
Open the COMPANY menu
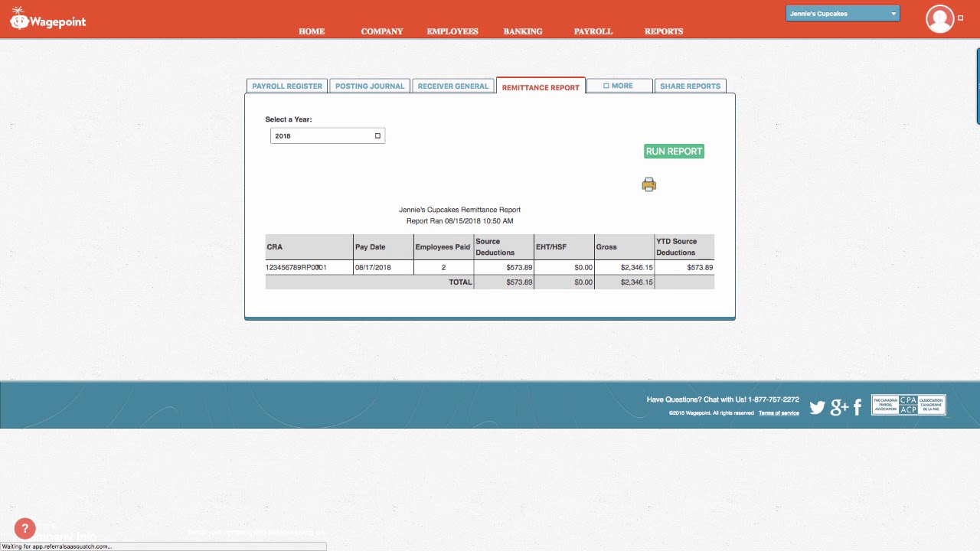(x=382, y=31)
